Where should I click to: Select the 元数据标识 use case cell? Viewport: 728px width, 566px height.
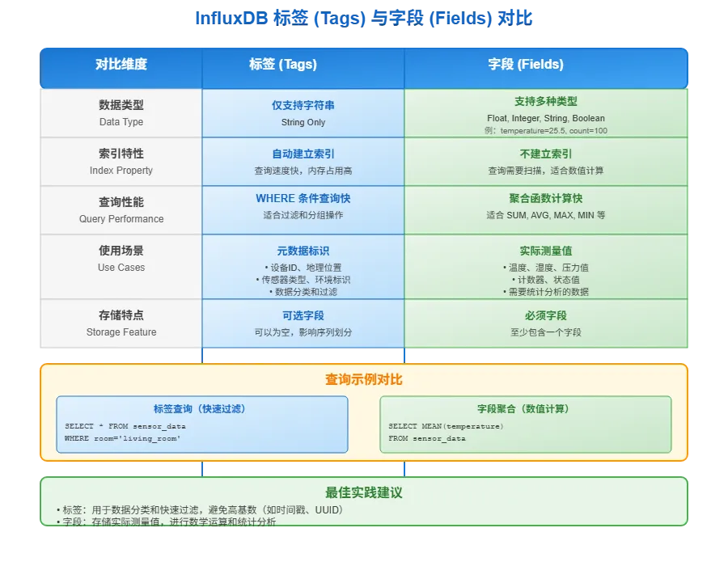(303, 267)
